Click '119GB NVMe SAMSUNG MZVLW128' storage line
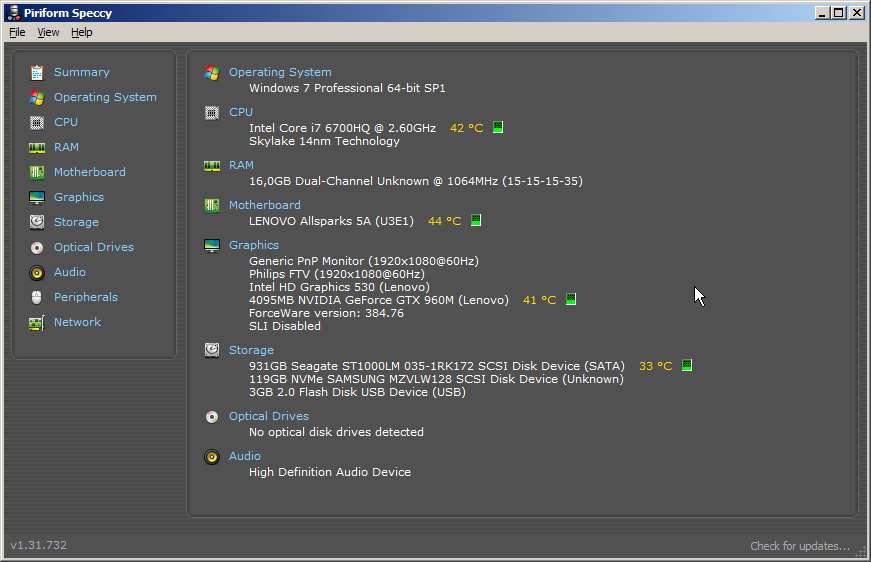 (436, 379)
